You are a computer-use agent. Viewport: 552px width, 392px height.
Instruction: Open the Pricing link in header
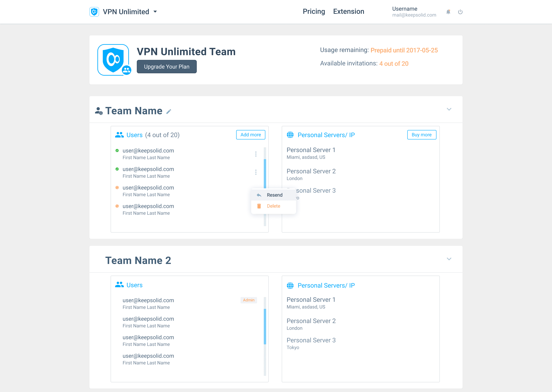click(x=314, y=12)
